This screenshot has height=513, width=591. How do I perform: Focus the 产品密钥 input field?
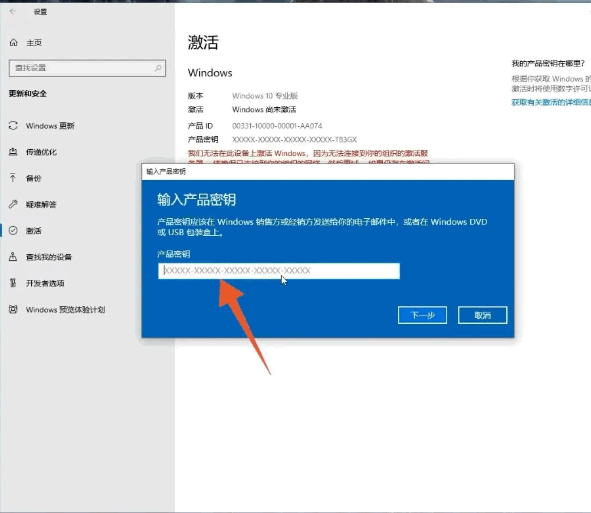coord(279,271)
